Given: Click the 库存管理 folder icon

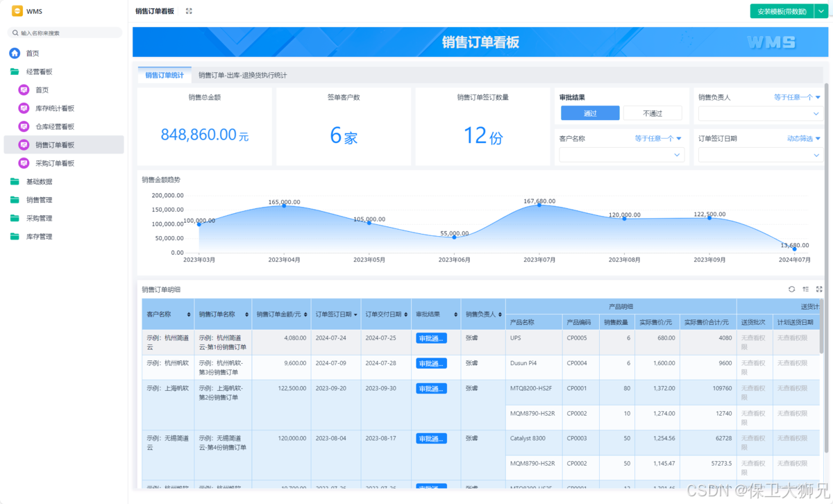Looking at the screenshot, I should pyautogui.click(x=15, y=237).
